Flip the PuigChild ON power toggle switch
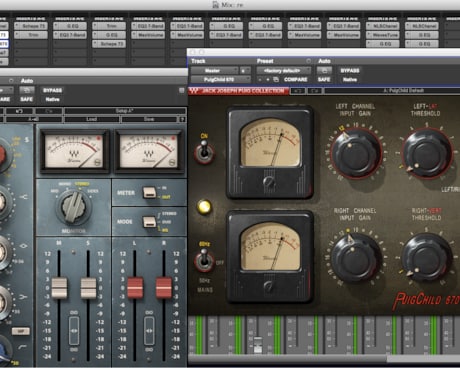Viewport: 460px width, 380px height. (204, 152)
